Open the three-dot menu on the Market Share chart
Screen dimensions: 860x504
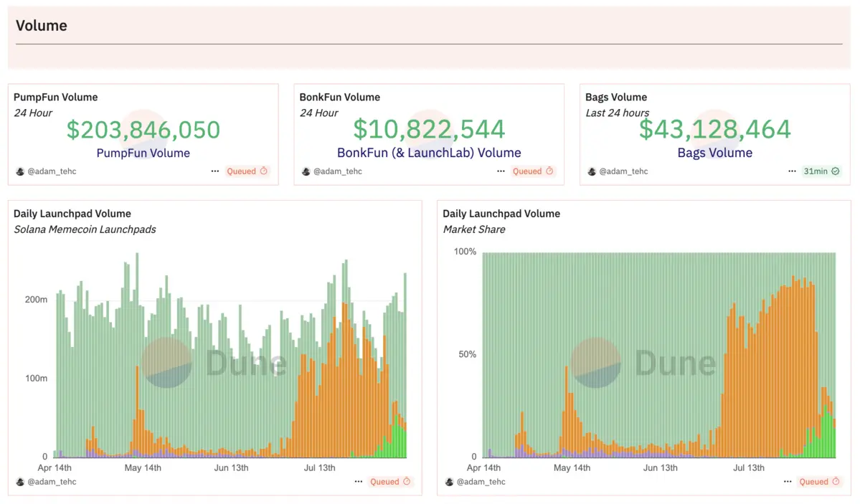coord(788,482)
